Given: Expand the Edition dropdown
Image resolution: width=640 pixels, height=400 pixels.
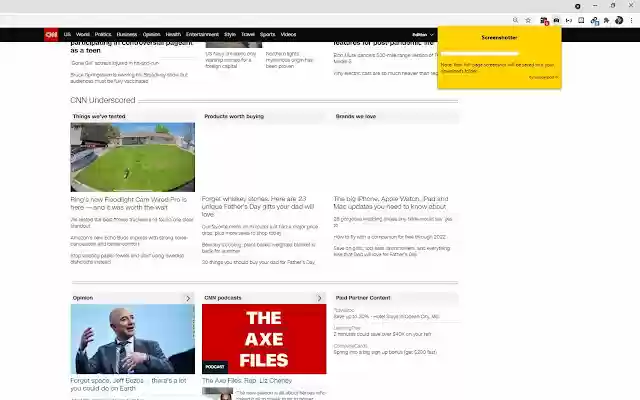Looking at the screenshot, I should (x=422, y=35).
